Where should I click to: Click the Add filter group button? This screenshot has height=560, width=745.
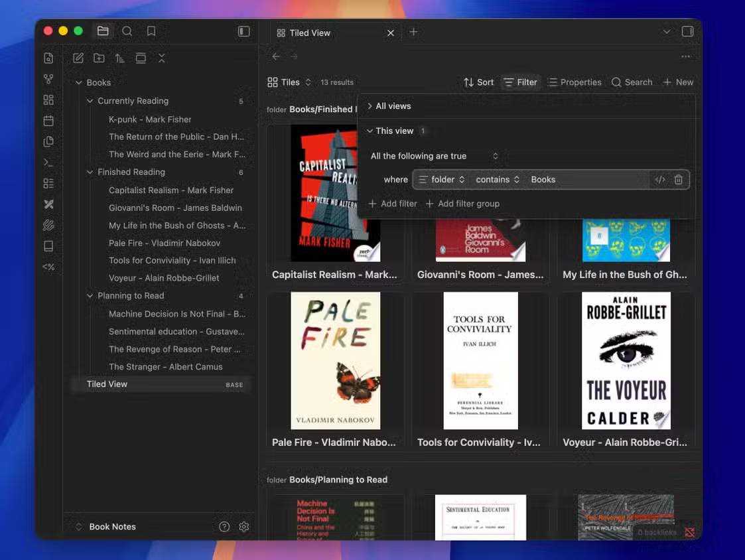(462, 204)
